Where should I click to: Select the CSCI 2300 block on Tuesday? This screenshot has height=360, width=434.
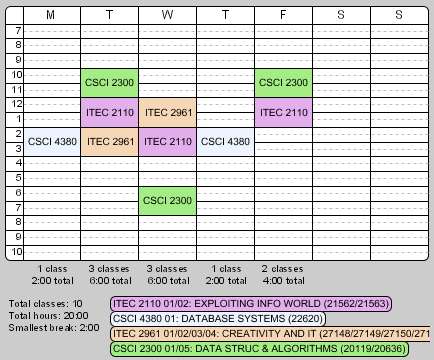[109, 83]
